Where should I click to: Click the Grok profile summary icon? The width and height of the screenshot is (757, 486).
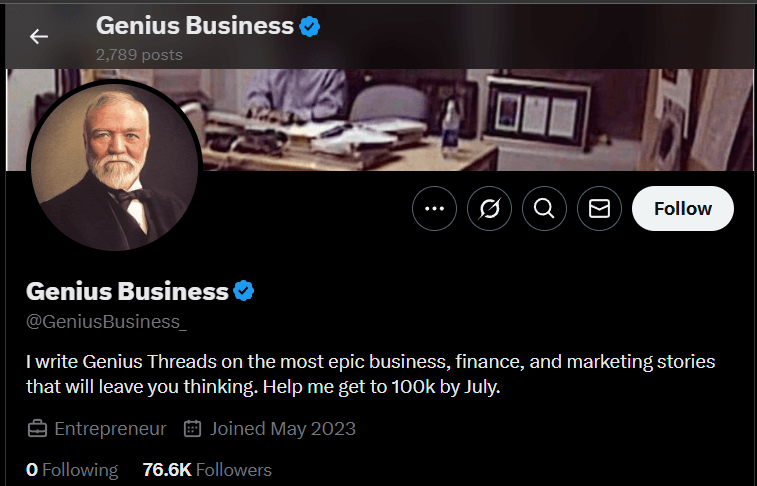point(489,208)
